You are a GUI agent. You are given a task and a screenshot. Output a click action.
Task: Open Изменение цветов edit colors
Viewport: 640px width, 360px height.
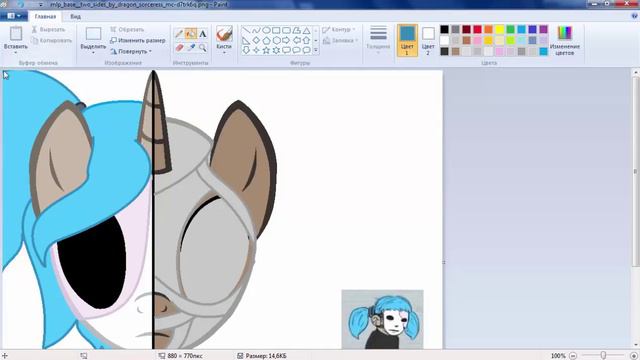565,40
